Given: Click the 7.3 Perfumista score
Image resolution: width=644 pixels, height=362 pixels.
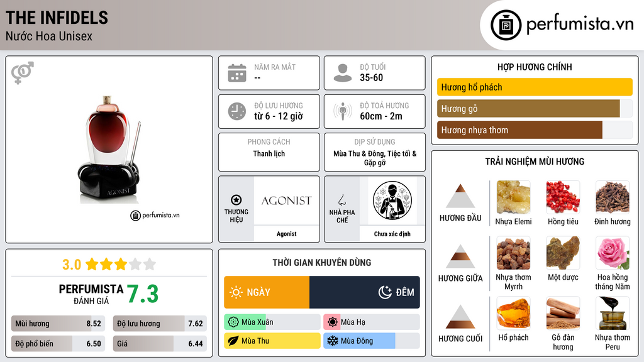Looking at the screenshot, I should click(143, 294).
